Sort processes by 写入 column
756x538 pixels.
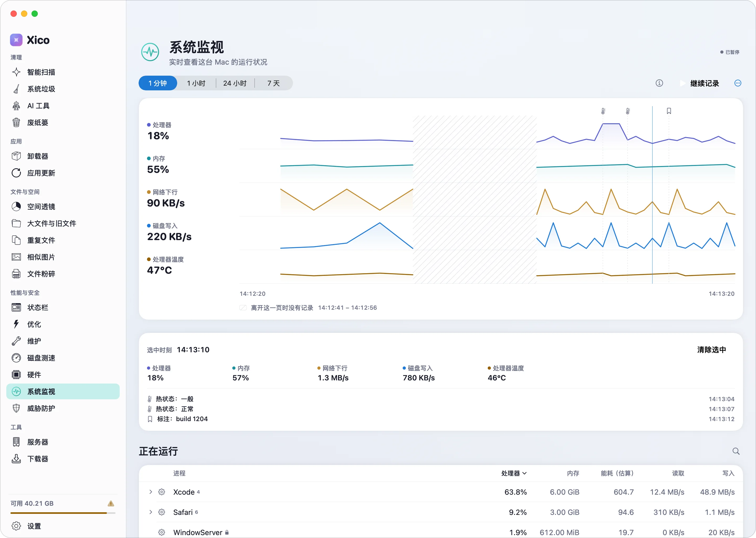(x=728, y=474)
